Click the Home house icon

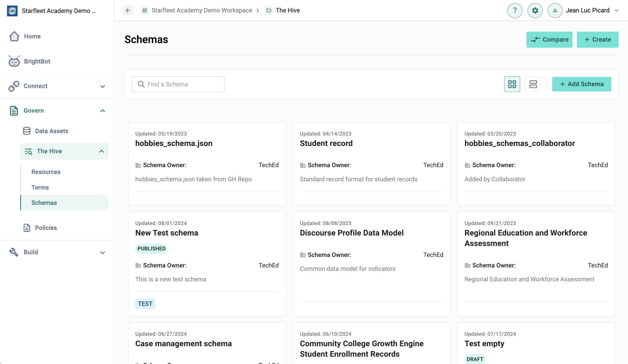tap(14, 36)
